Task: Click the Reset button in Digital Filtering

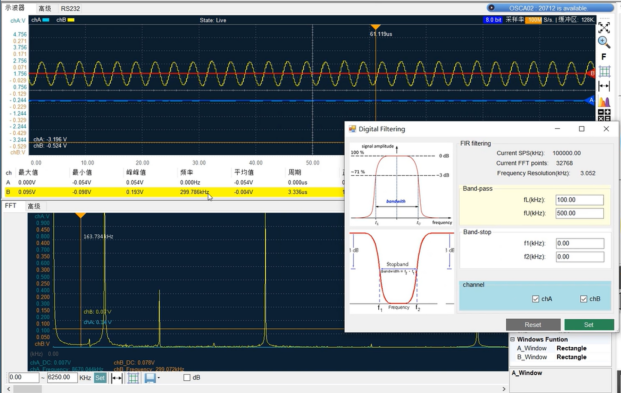Action: click(x=533, y=324)
